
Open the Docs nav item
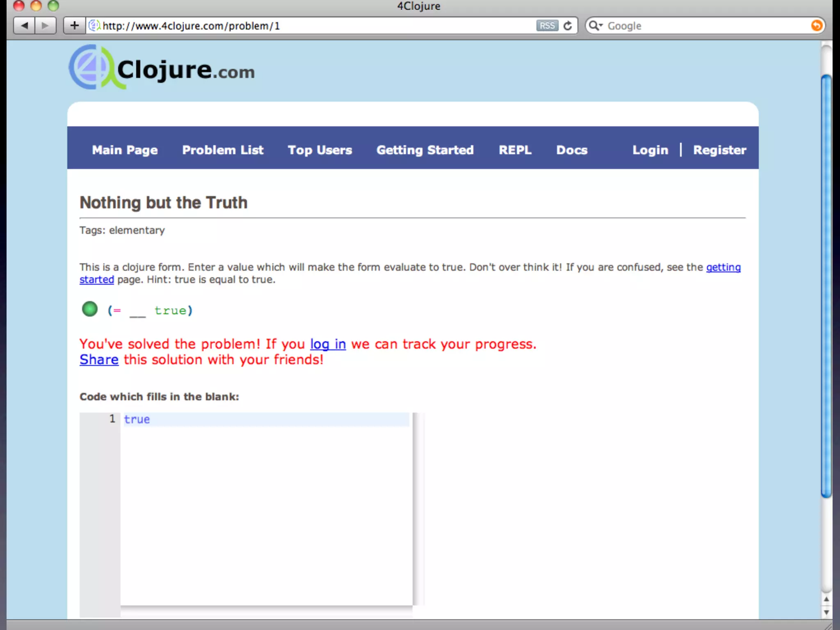click(572, 150)
